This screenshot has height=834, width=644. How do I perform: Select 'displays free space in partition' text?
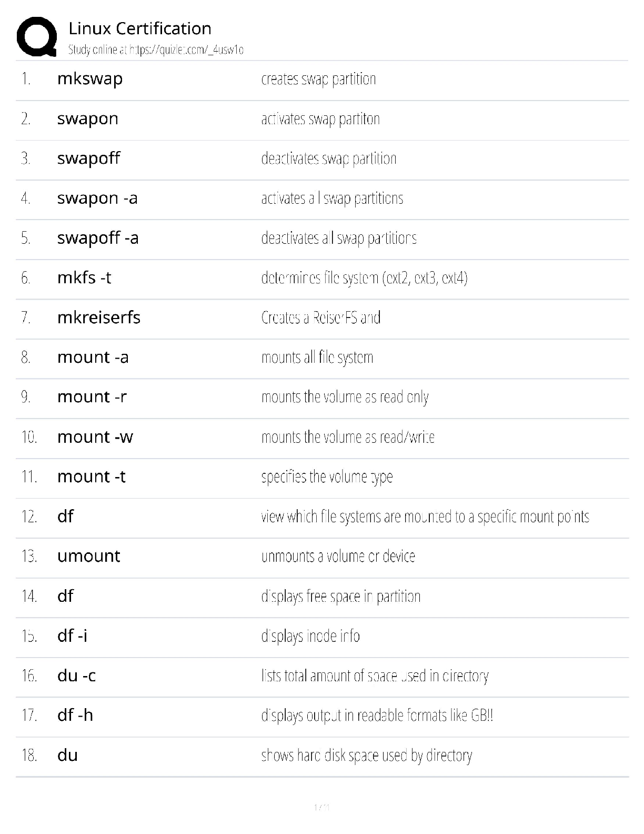(x=340, y=597)
